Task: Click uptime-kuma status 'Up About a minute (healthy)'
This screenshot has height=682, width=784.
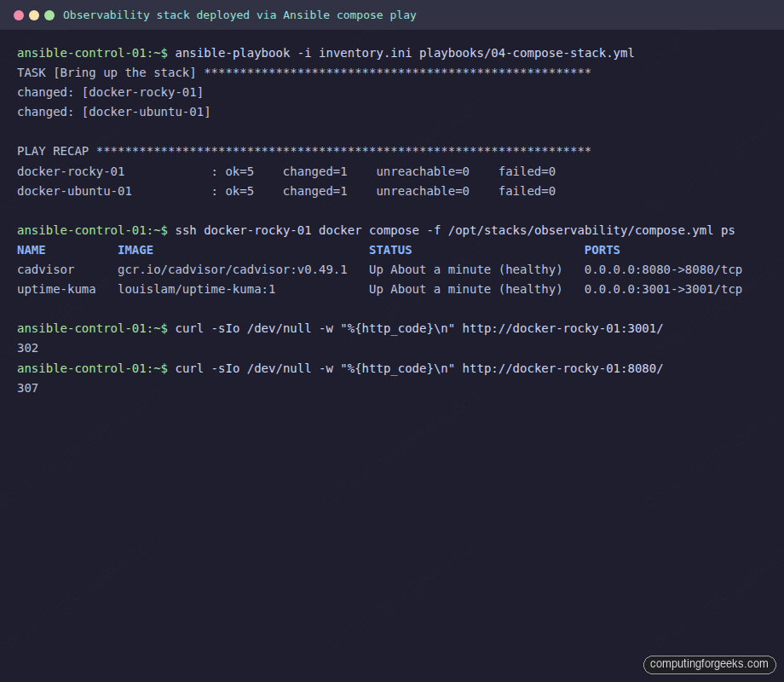Action: tap(465, 289)
